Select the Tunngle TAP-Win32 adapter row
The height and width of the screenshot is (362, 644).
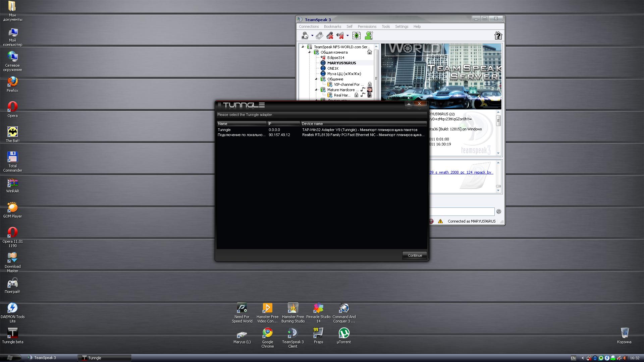(322, 130)
